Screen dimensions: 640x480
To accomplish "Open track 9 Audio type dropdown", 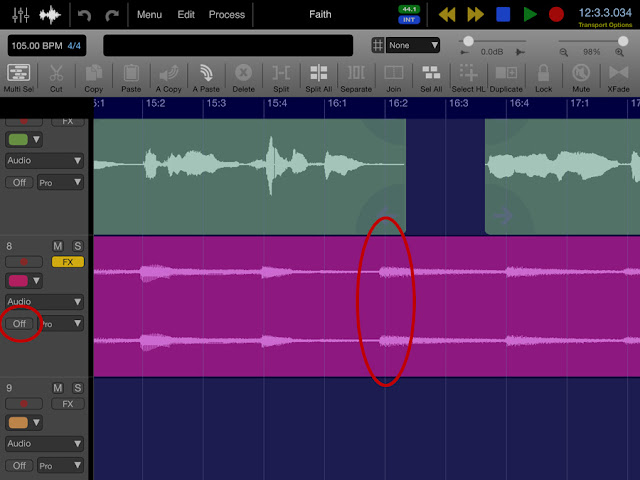I will [44, 444].
